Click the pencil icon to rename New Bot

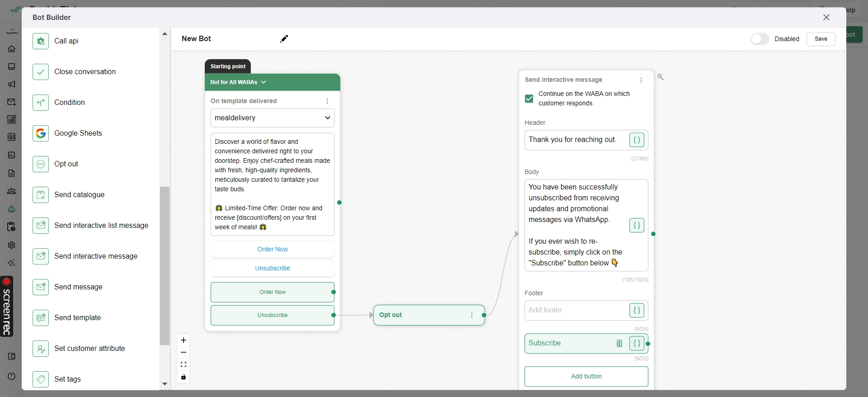(284, 39)
